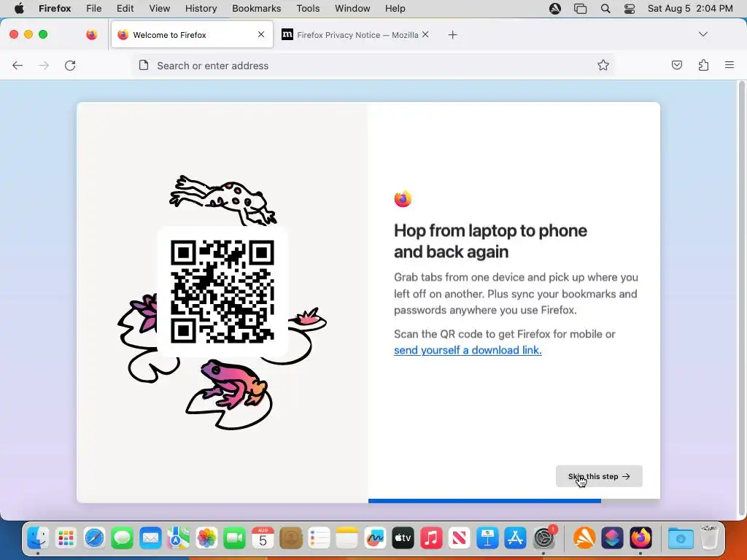The width and height of the screenshot is (747, 560).
Task: Bookmark this page with the star icon
Action: [x=603, y=65]
